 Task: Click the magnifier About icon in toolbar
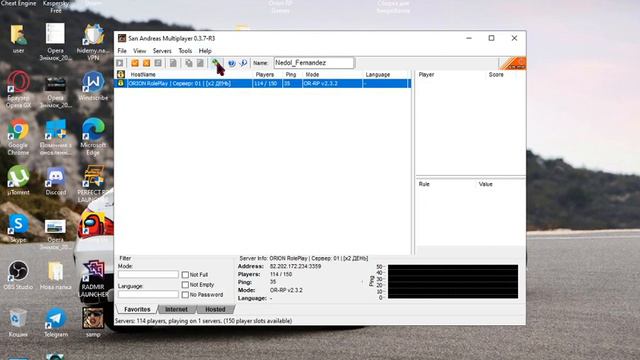pos(243,63)
